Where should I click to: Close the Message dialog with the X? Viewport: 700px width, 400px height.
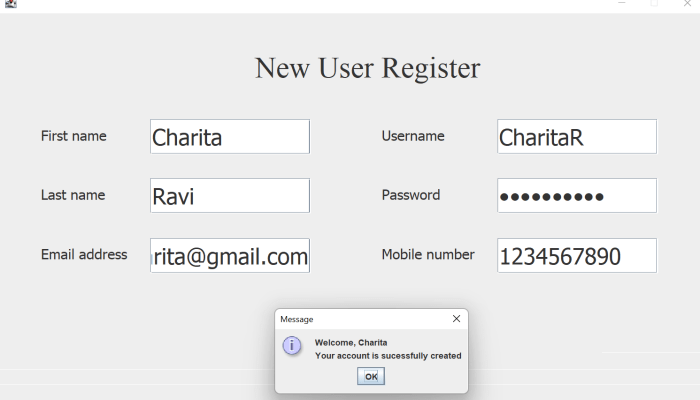456,319
